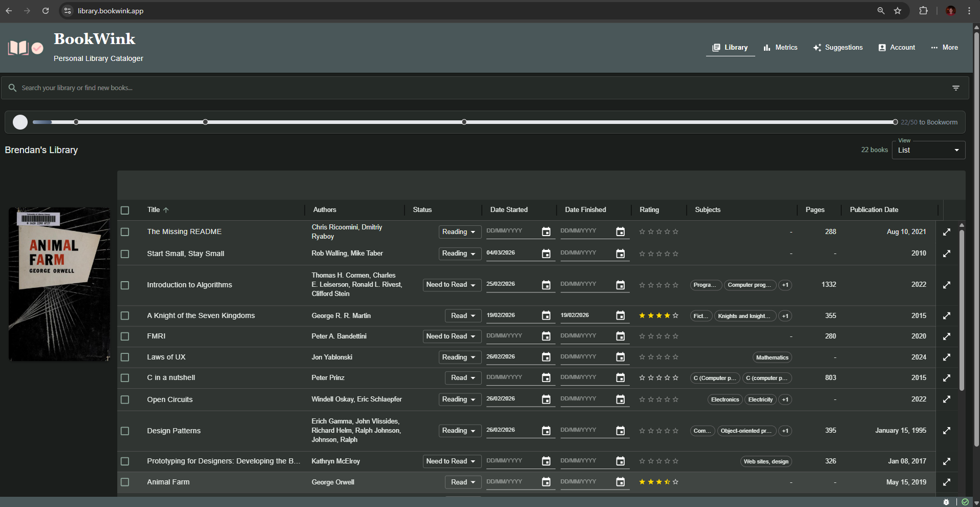Click the Title sort arrow icon
This screenshot has height=507, width=980.
click(166, 210)
